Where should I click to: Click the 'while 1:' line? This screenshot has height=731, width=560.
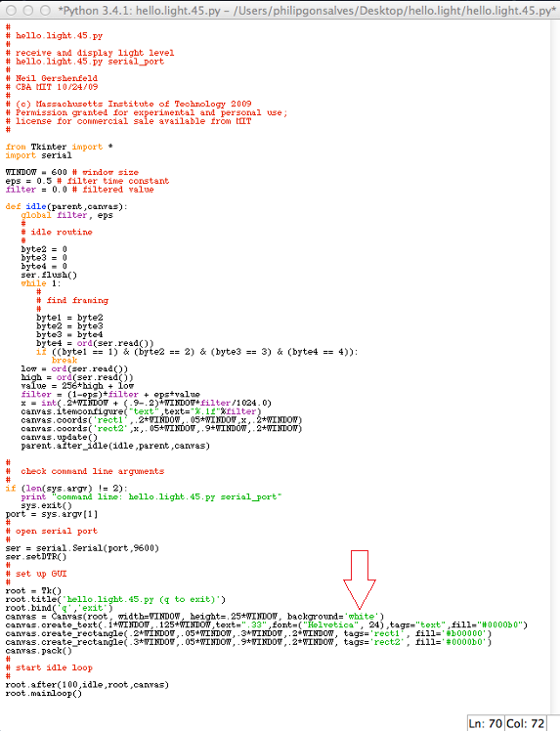41,283
